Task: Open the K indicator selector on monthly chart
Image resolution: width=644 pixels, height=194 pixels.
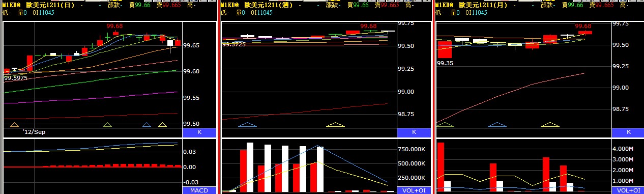Action: (x=629, y=132)
